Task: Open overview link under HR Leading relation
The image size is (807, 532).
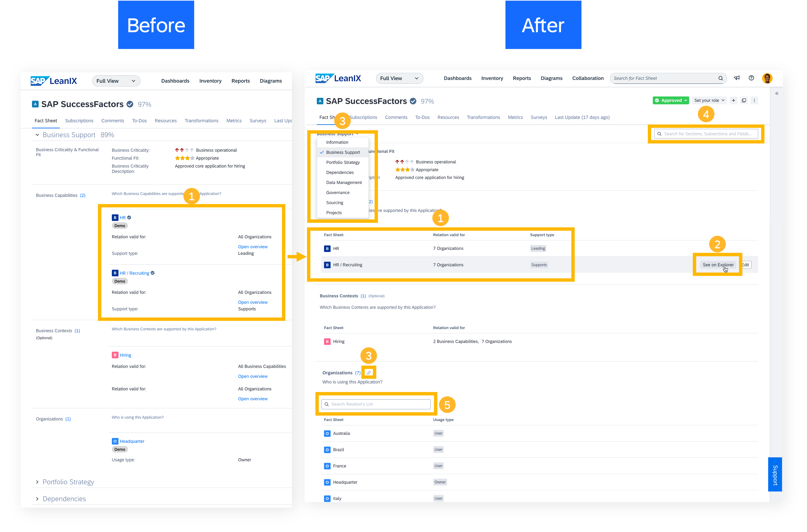Action: click(253, 247)
